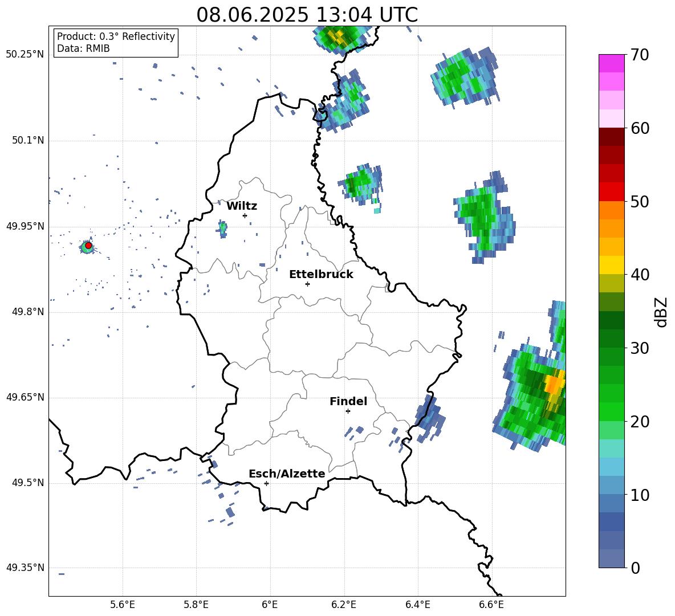Click the Esch/Alzette cross marker
Screen dimensions: 675x616
click(x=266, y=483)
